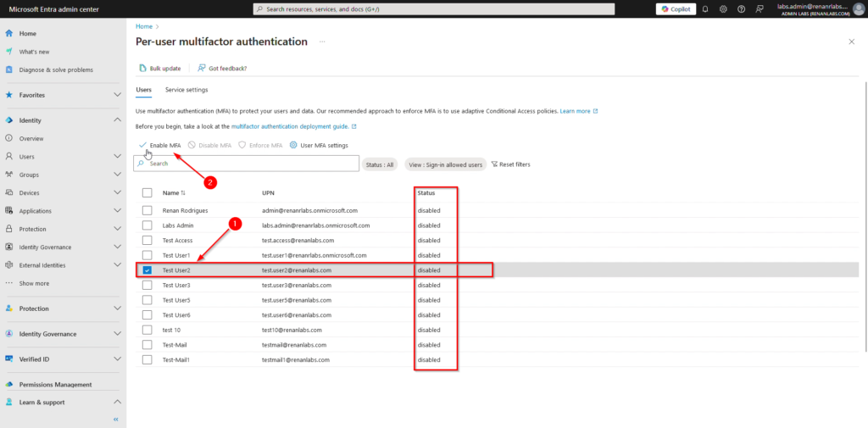
Task: Check the Test User3 row checkbox
Action: click(x=147, y=285)
